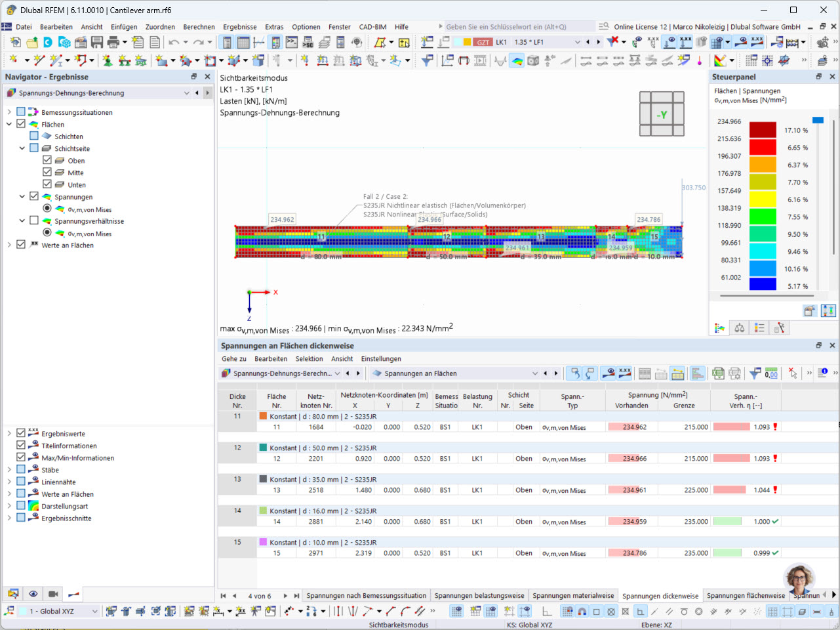Uncheck the Mitte layer side checkbox
Viewport: 840px width, 630px height.
47,172
